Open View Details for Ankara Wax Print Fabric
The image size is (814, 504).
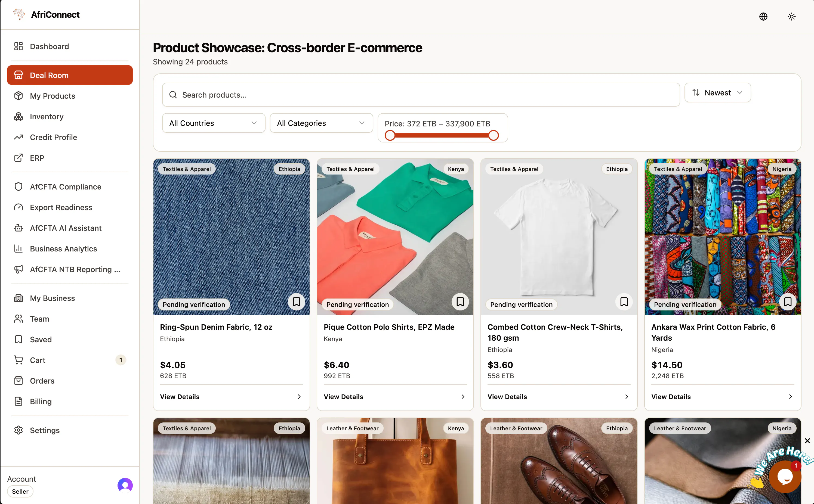(x=723, y=397)
